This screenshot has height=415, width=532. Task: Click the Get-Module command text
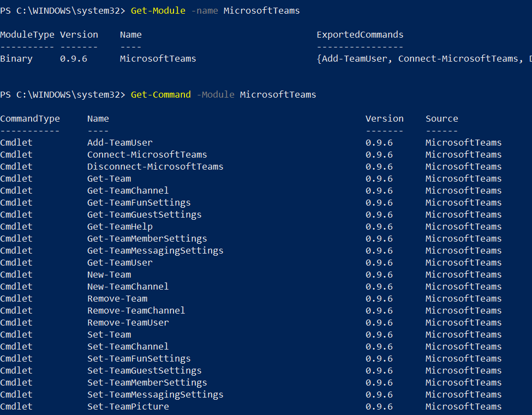click(158, 10)
